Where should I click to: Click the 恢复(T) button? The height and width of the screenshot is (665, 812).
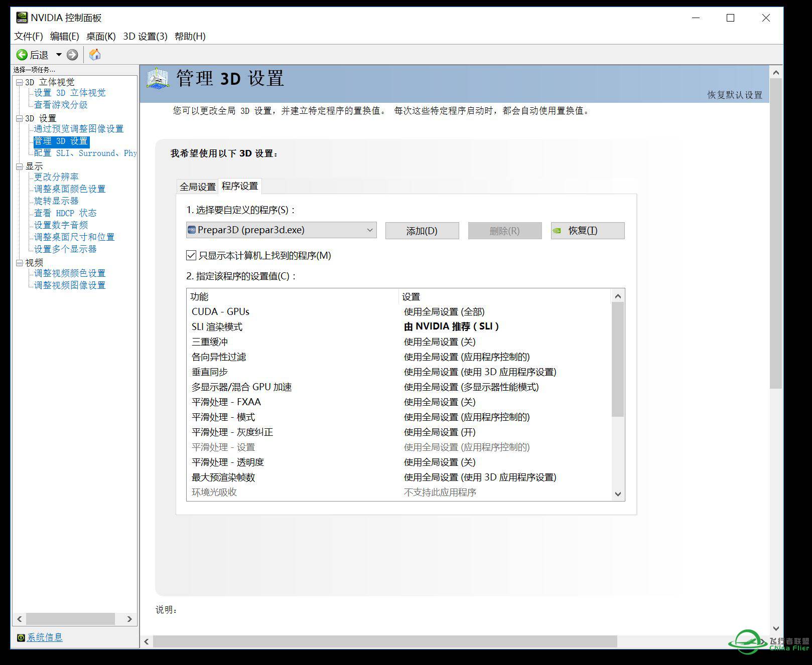[588, 231]
